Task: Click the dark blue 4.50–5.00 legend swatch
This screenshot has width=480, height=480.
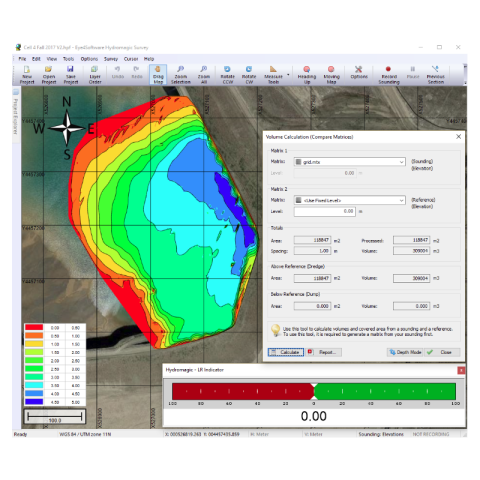Action: [x=34, y=402]
